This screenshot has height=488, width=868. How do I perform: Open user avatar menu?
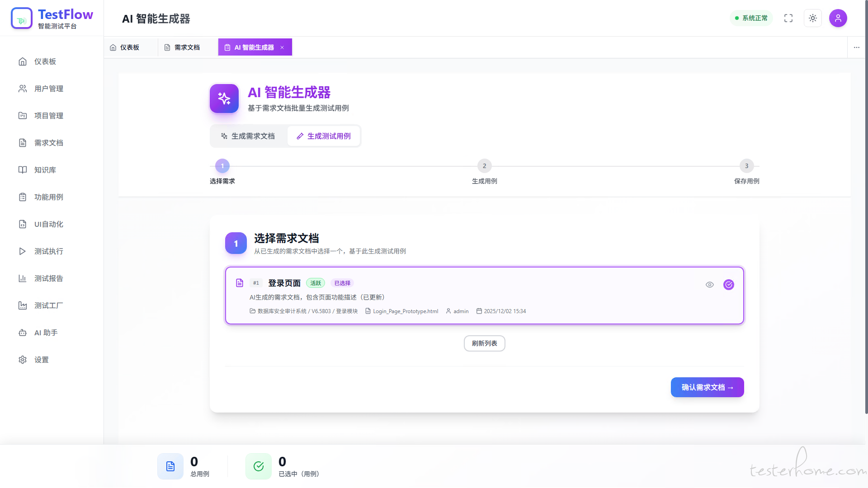pos(838,18)
